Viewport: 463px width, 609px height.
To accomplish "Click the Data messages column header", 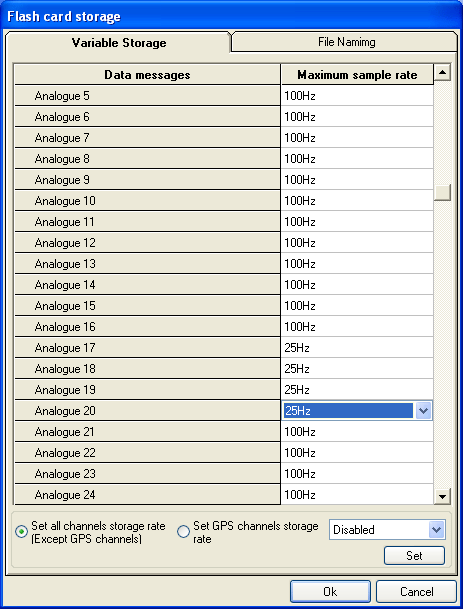I will point(147,75).
